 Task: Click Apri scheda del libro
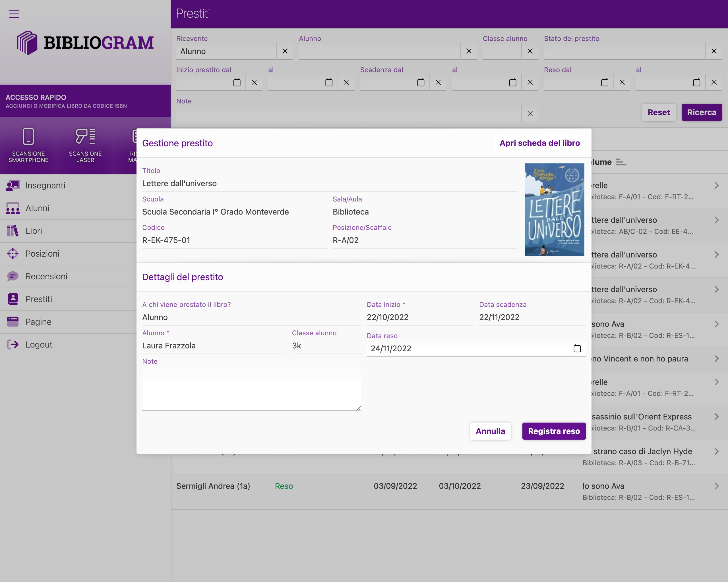(539, 143)
